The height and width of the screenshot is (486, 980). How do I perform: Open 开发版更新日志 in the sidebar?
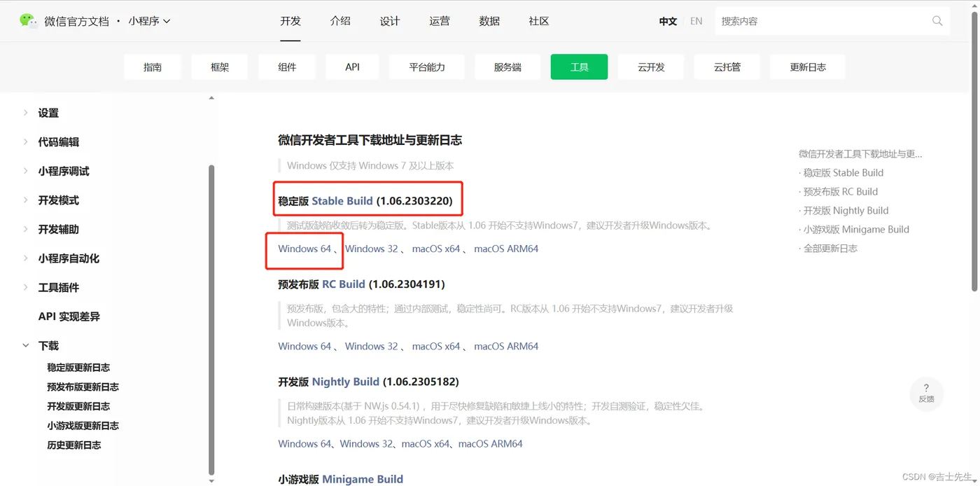(x=78, y=406)
